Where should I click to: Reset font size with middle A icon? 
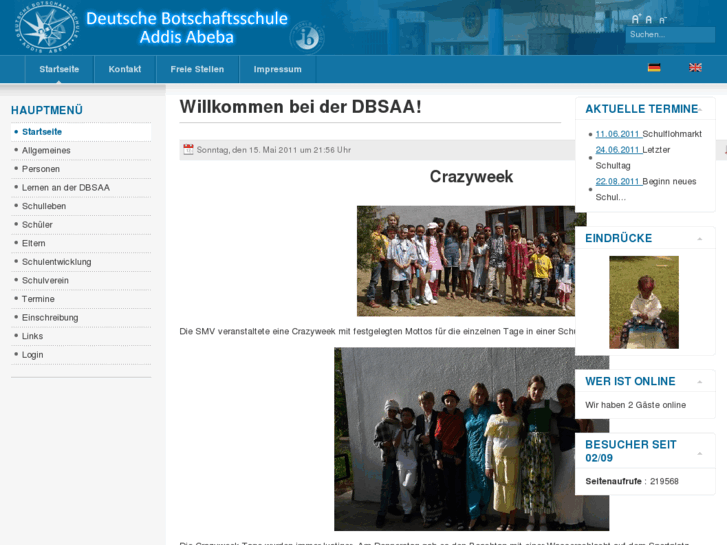pyautogui.click(x=649, y=19)
